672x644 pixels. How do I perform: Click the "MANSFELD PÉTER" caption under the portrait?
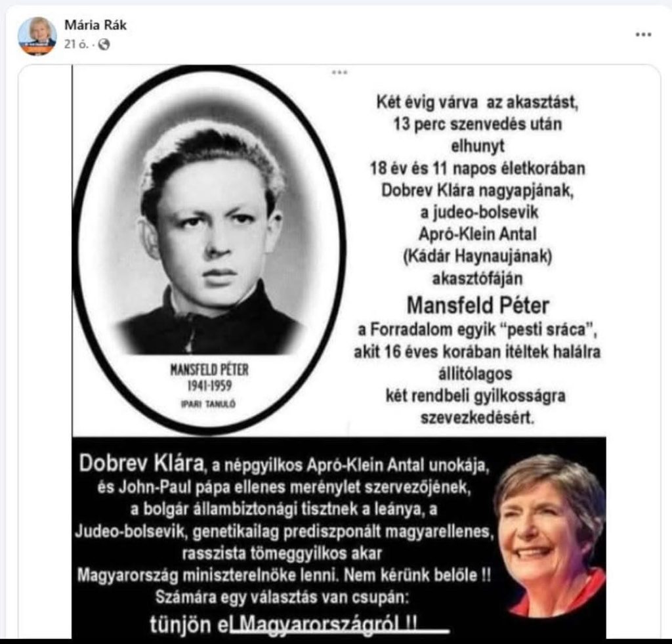pos(209,370)
